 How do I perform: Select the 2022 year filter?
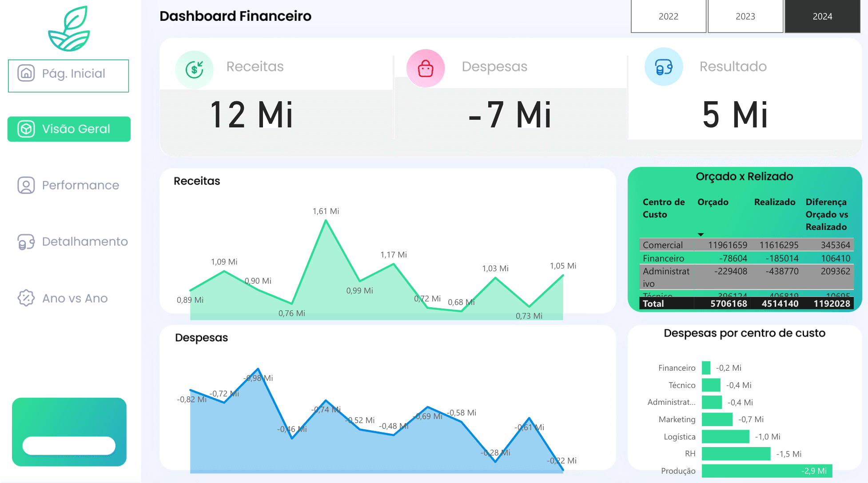tap(668, 16)
